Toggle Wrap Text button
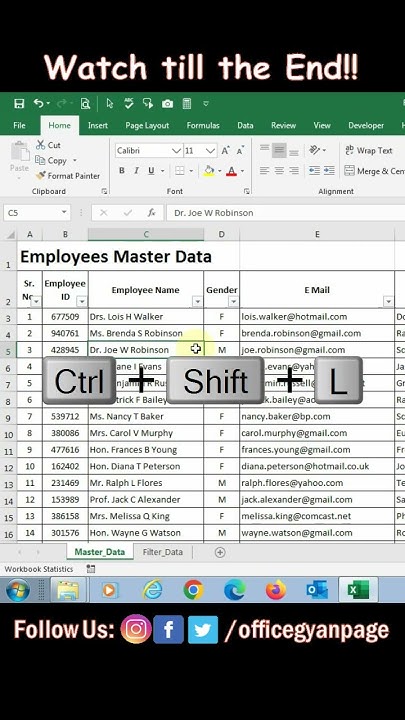Screen dimensions: 405x720 click(x=369, y=151)
